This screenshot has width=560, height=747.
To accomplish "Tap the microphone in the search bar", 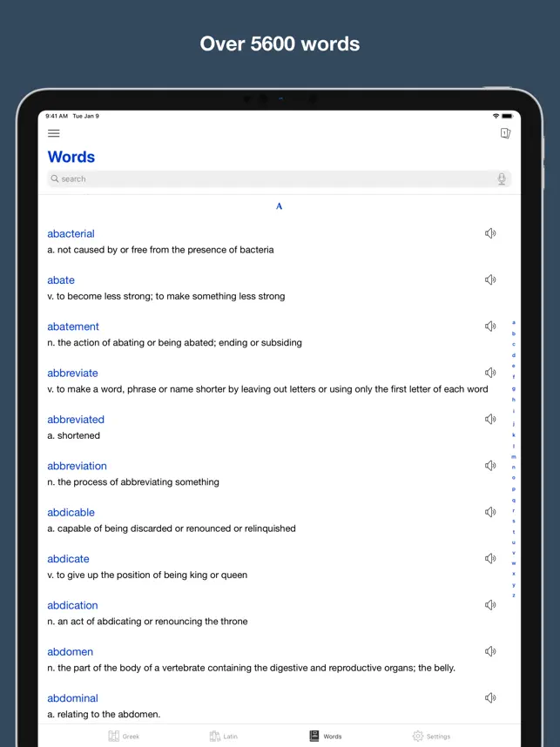I will coord(502,179).
